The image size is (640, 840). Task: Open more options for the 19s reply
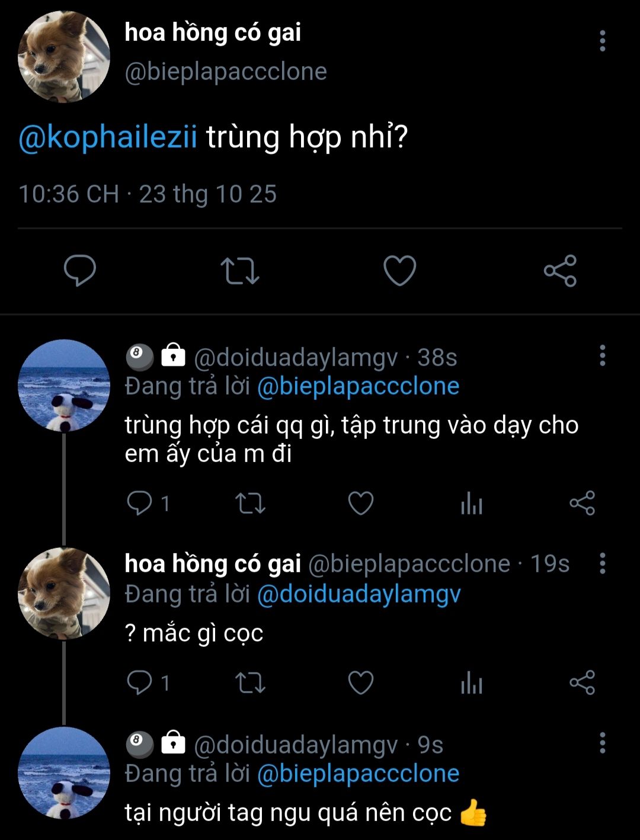pyautogui.click(x=602, y=563)
